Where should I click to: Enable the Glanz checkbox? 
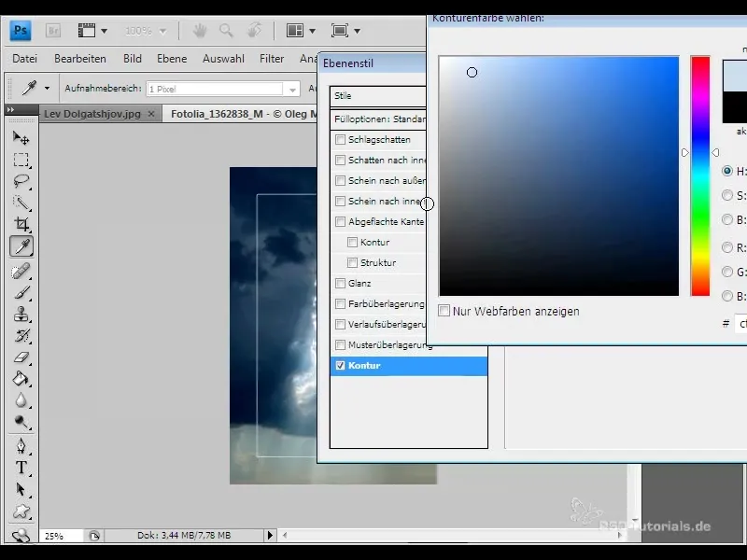pyautogui.click(x=340, y=284)
